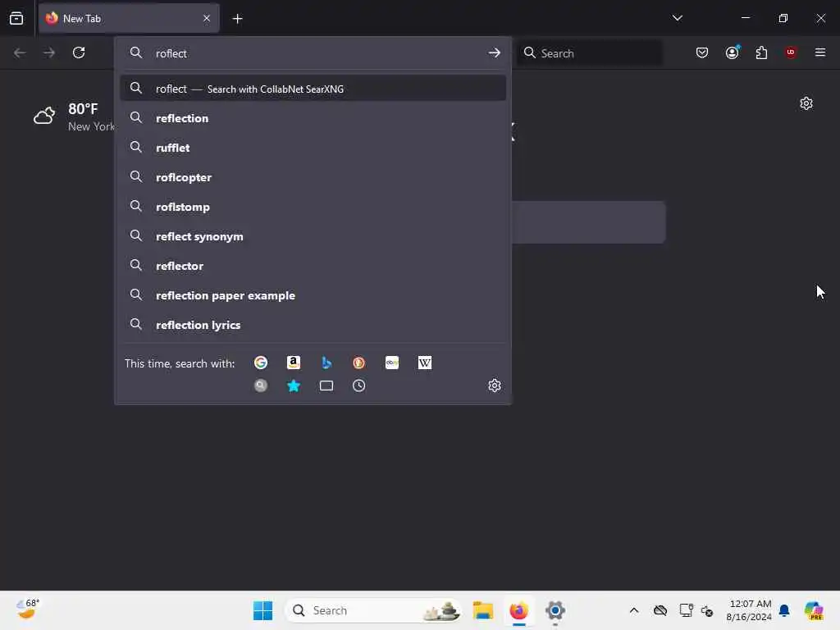Open File Explorer from taskbar
The image size is (840, 630).
tap(482, 610)
